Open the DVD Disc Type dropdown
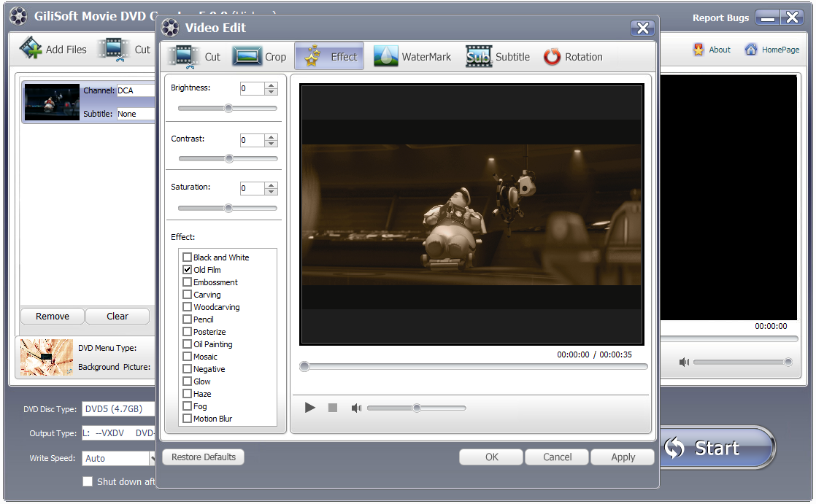816x504 pixels. (x=117, y=408)
